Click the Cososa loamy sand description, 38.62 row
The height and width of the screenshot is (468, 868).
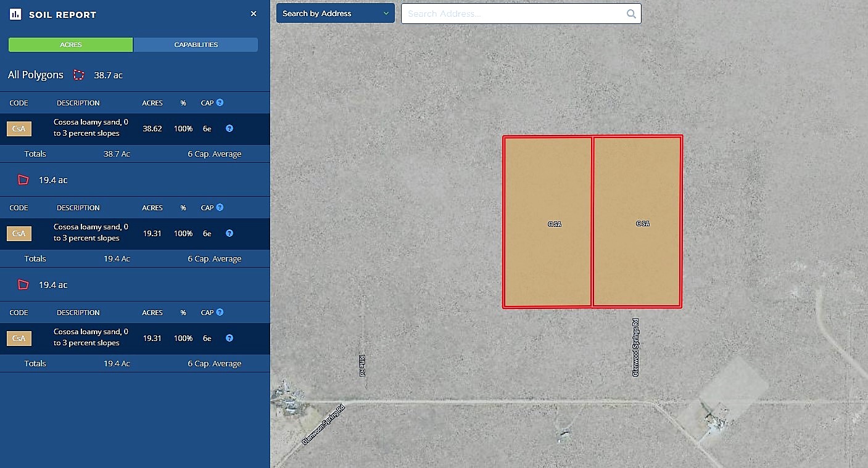[91, 128]
